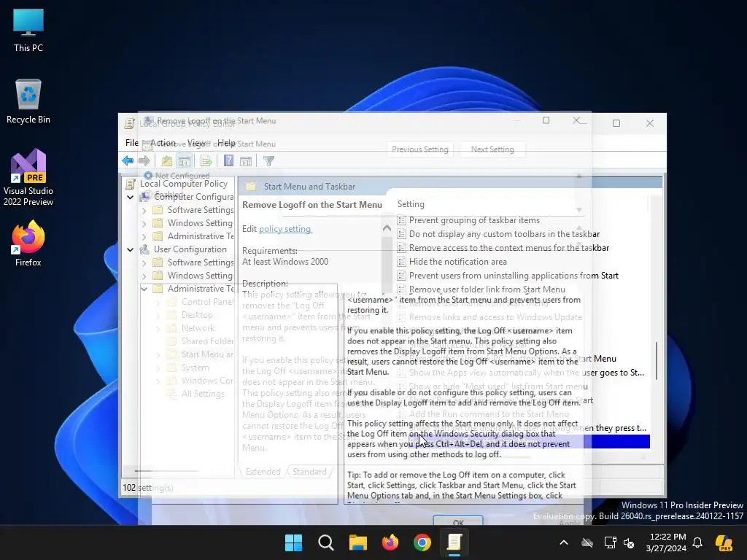Viewport: 747px width, 560px height.
Task: Collapse Administrative Templates under User Configuration
Action: tap(144, 289)
